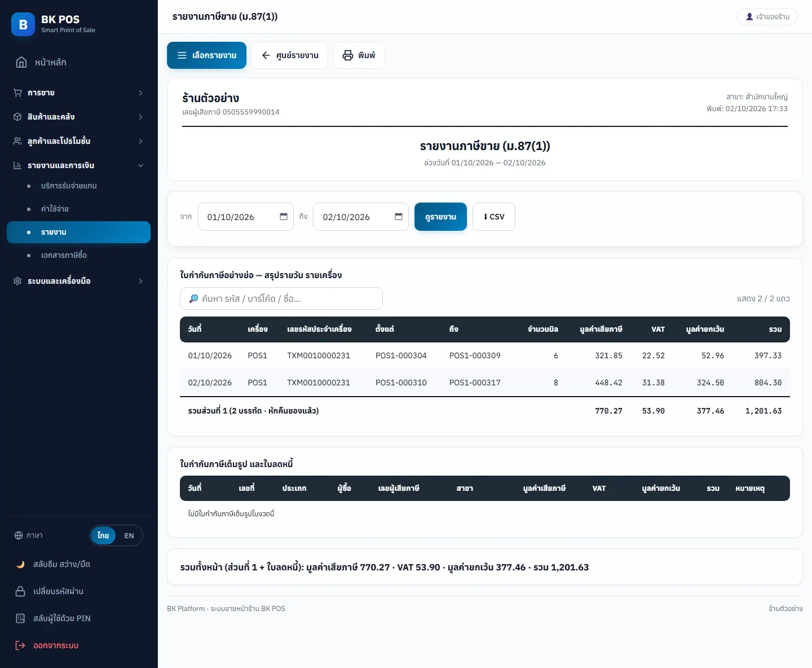Expand the ระบบและเครื่องมือ chevron
The image size is (812, 668).
pos(140,281)
